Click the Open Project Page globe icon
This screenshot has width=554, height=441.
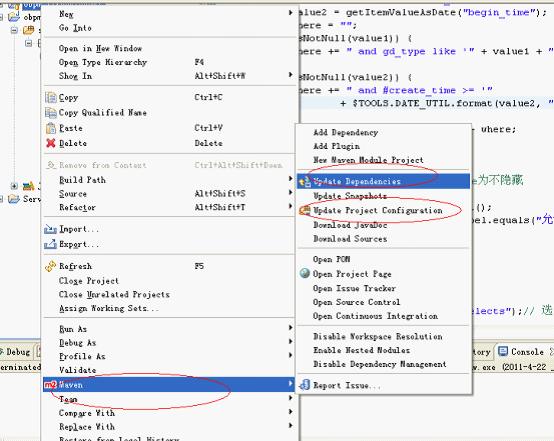pyautogui.click(x=305, y=273)
